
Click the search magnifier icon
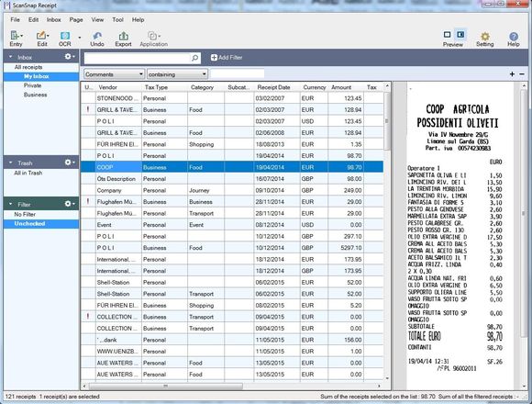194,58
